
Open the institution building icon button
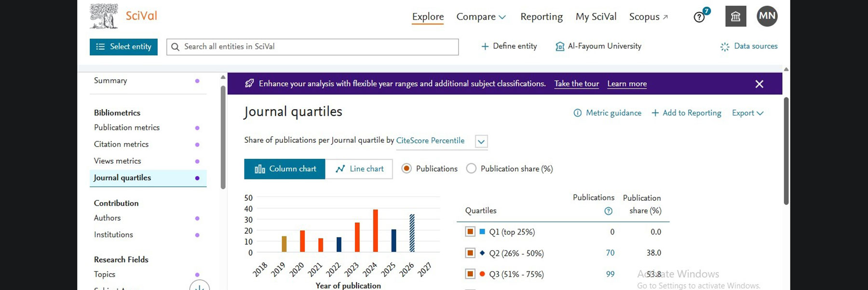[736, 16]
